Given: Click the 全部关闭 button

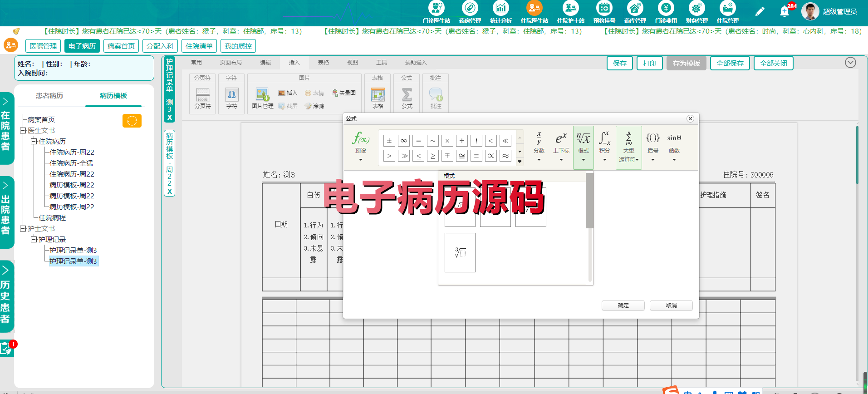Looking at the screenshot, I should point(773,64).
